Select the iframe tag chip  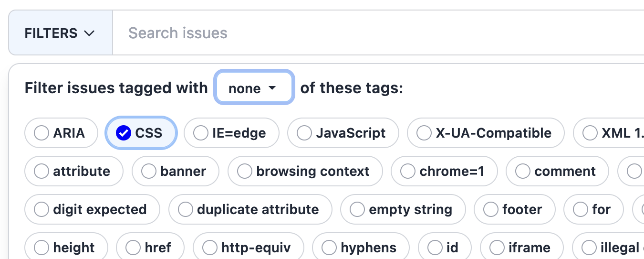pyautogui.click(x=522, y=248)
